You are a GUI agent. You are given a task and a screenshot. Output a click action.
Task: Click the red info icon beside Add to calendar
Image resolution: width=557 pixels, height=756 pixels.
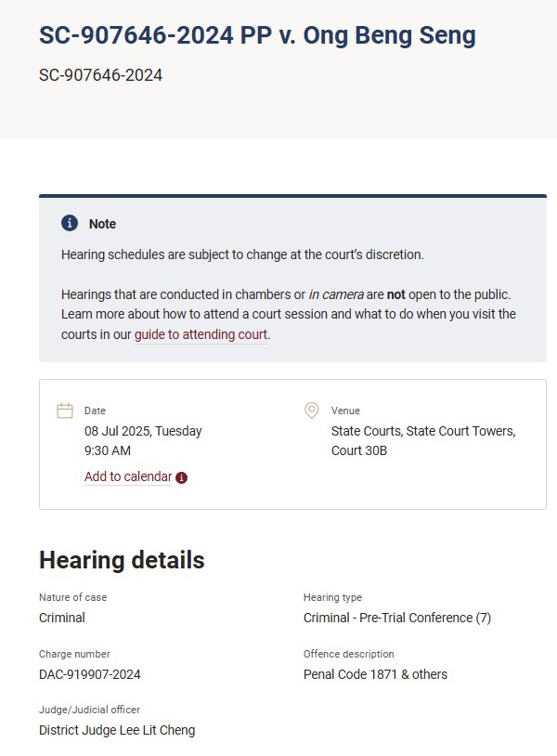tap(179, 476)
